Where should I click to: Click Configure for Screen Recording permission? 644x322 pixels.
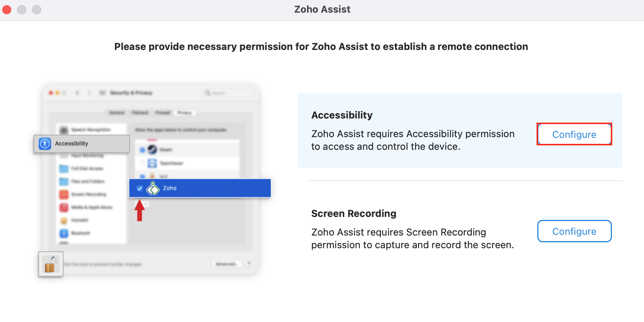(x=574, y=231)
